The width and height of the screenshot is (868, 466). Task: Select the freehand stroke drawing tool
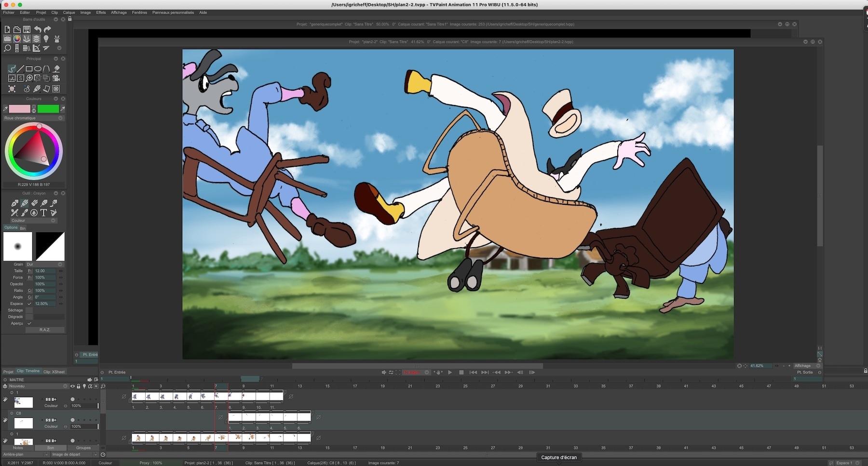(x=12, y=68)
